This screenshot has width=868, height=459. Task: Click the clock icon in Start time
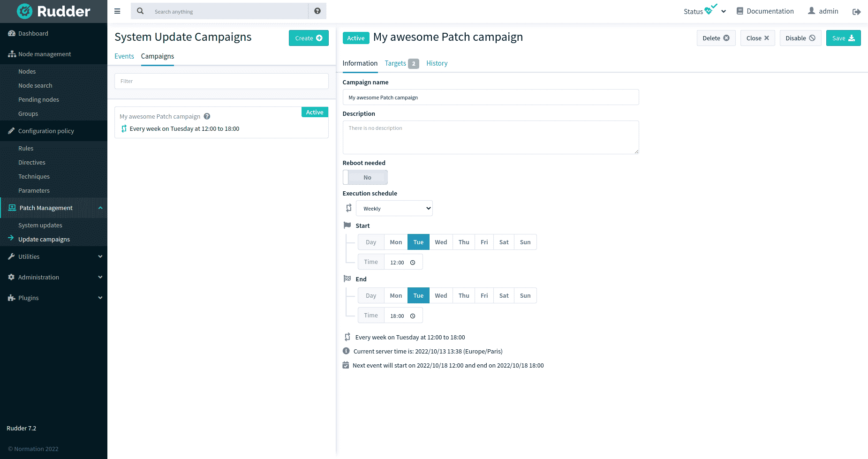[x=413, y=263]
